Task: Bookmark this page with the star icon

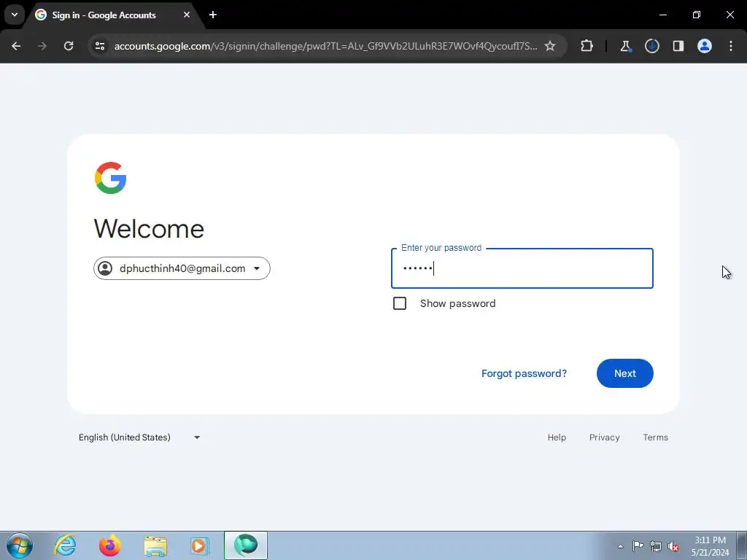Action: point(550,46)
